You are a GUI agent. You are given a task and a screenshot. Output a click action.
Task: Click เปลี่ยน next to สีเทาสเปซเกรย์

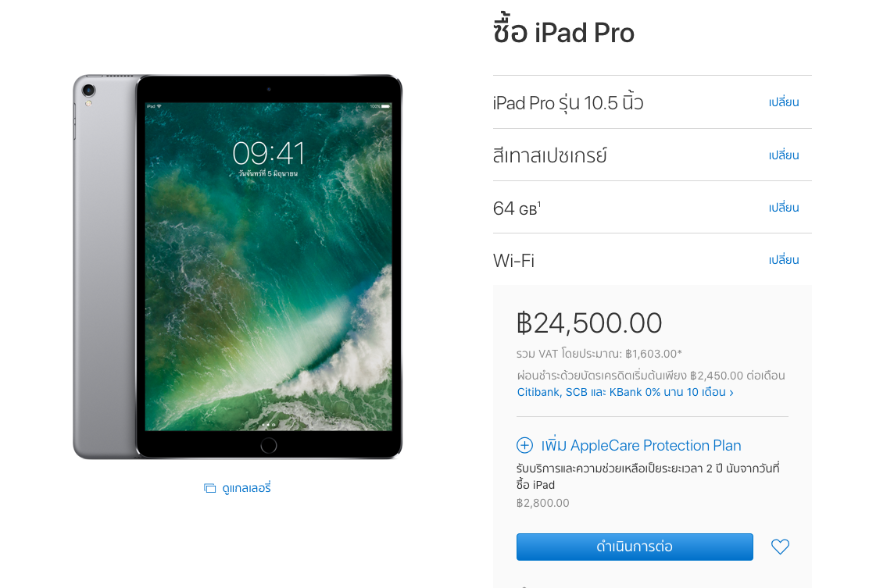coord(784,155)
